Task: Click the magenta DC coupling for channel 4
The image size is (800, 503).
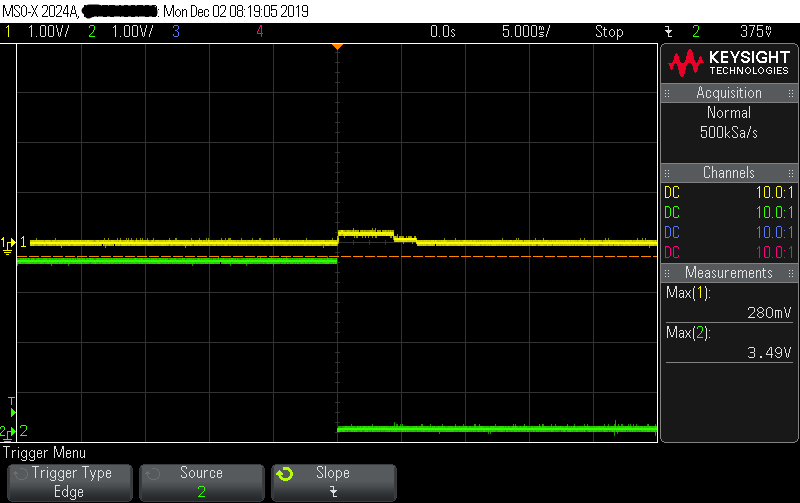Action: 672,253
